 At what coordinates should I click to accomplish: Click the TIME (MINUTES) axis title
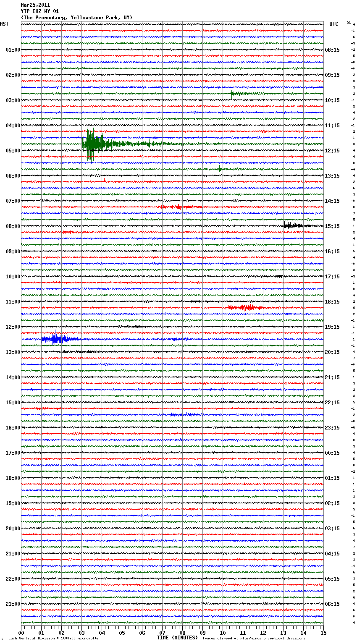pyautogui.click(x=177, y=638)
